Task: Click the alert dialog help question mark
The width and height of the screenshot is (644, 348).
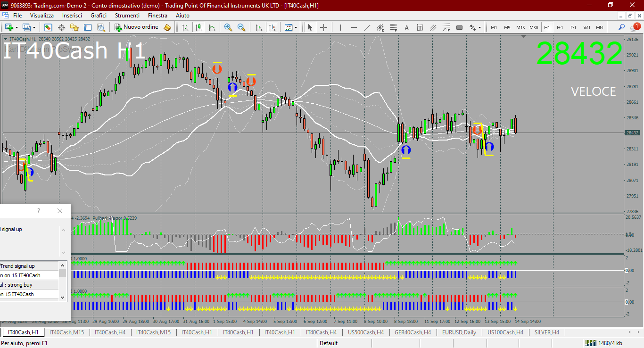Action: pos(39,211)
